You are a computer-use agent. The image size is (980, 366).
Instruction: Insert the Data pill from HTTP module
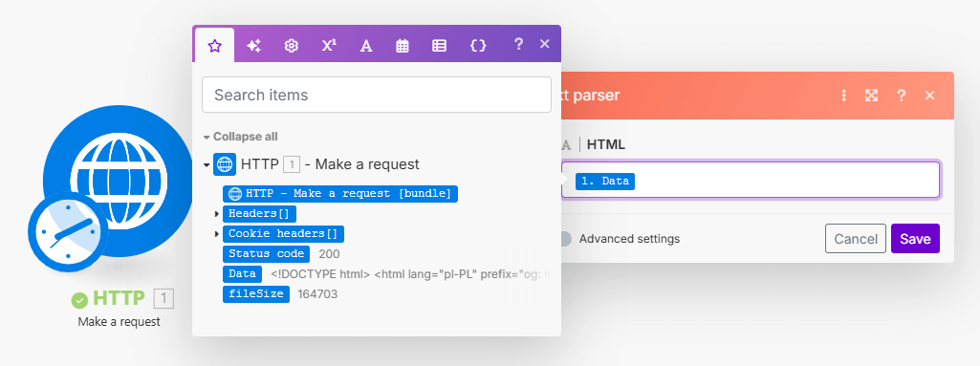coord(243,273)
